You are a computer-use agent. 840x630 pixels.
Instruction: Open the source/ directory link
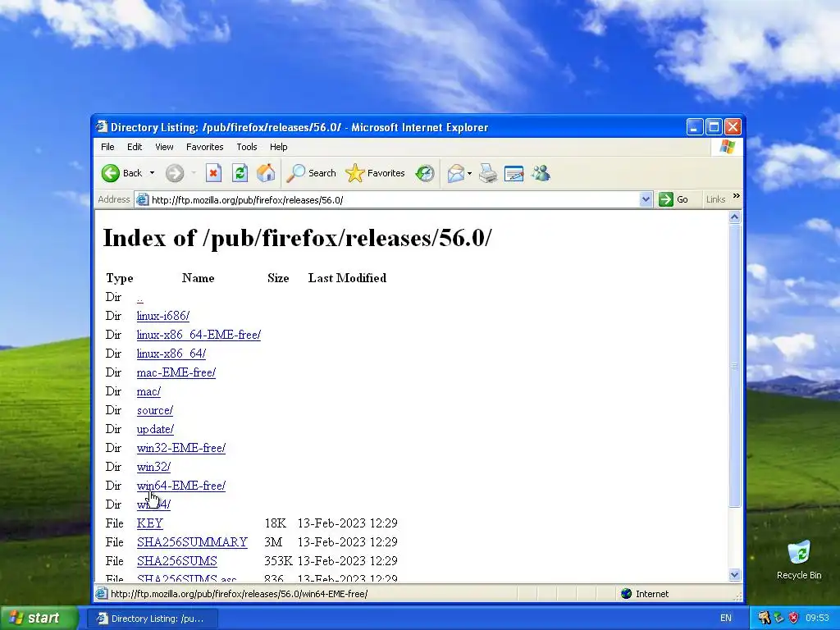155,410
